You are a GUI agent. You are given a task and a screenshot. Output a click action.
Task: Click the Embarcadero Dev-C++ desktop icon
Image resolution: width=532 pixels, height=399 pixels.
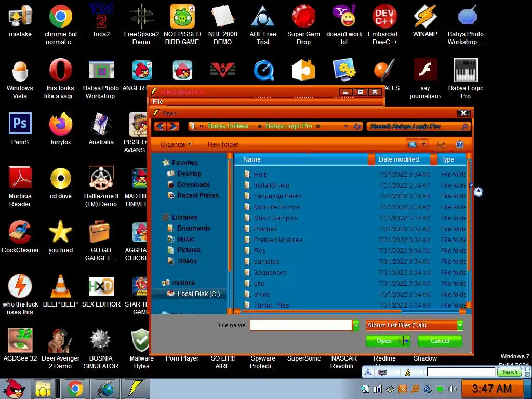(384, 24)
